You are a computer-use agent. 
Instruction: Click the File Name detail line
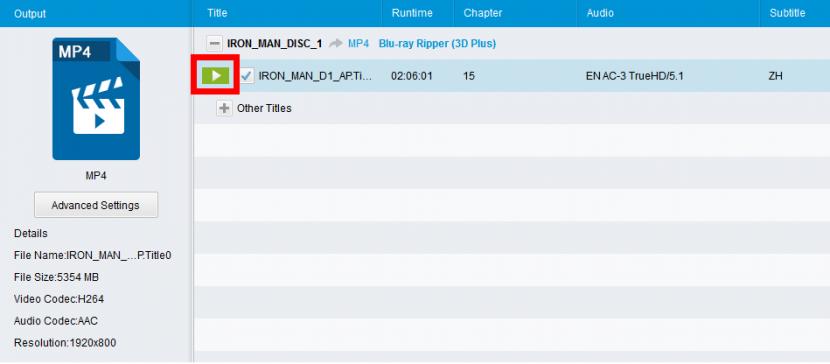93,256
